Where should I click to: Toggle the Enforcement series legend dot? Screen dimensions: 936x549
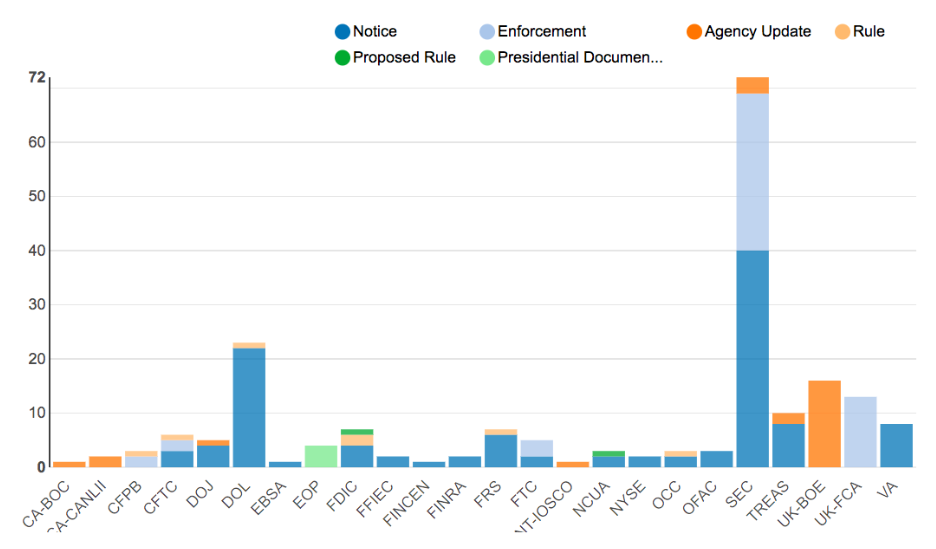[x=487, y=32]
